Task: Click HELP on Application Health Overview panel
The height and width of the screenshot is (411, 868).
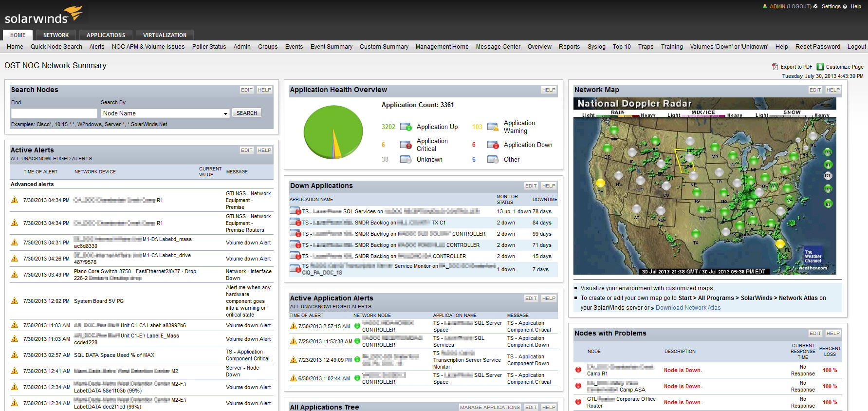Action: (x=549, y=90)
